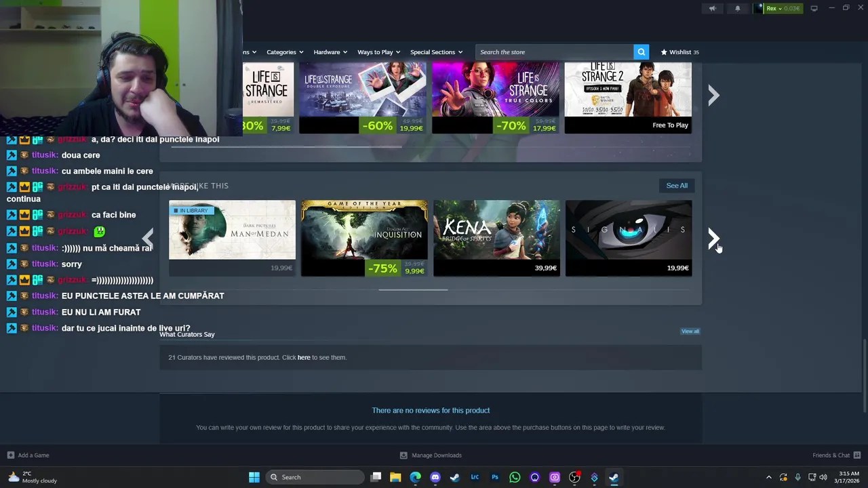Show hidden system tray icons
Viewport: 868px width, 488px height.
pyautogui.click(x=768, y=477)
